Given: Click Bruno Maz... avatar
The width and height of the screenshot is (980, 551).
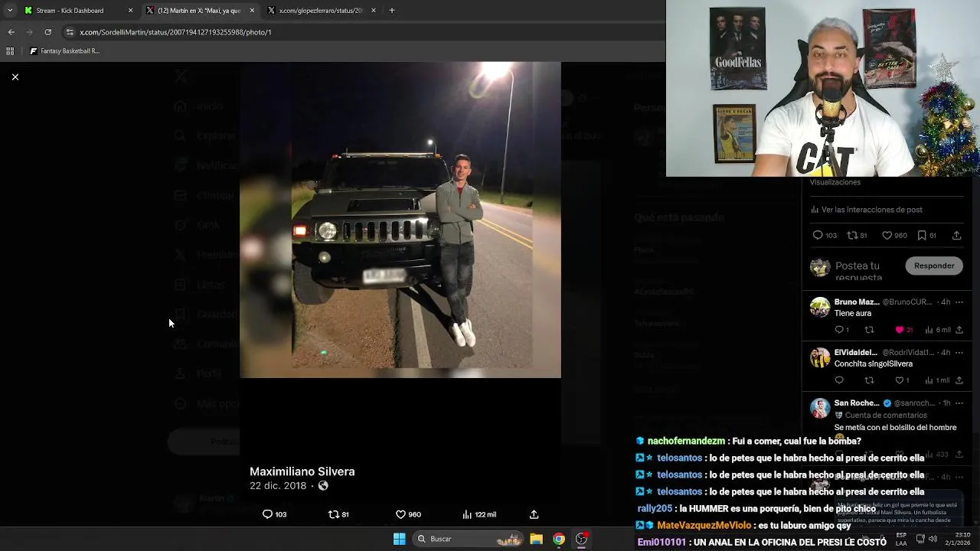Looking at the screenshot, I should pos(820,307).
